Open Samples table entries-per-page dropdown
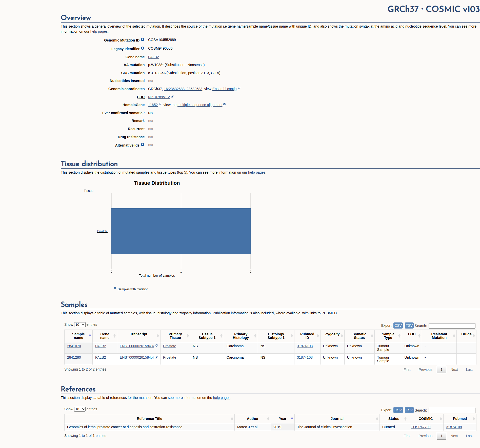 (80, 324)
